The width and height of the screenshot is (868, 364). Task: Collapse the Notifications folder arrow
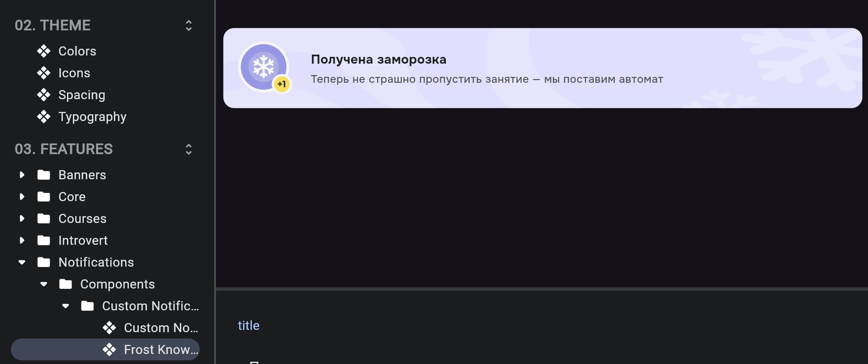coord(22,262)
